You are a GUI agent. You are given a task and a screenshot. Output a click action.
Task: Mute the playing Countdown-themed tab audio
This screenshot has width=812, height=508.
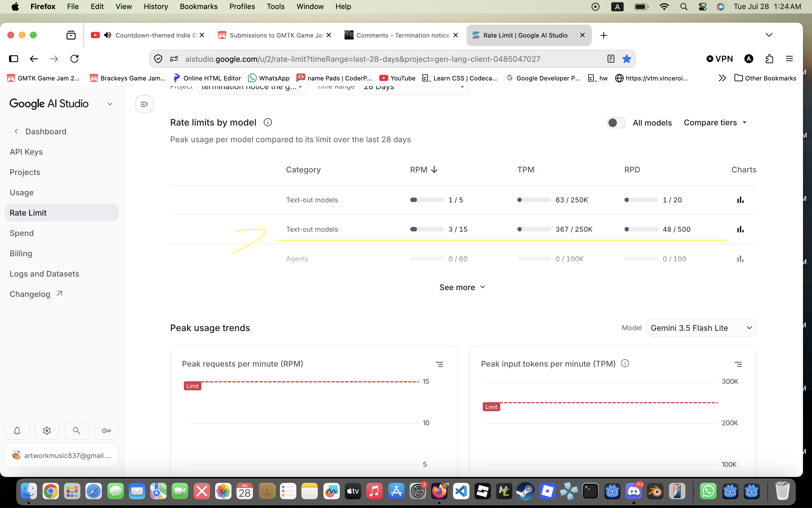(x=108, y=35)
